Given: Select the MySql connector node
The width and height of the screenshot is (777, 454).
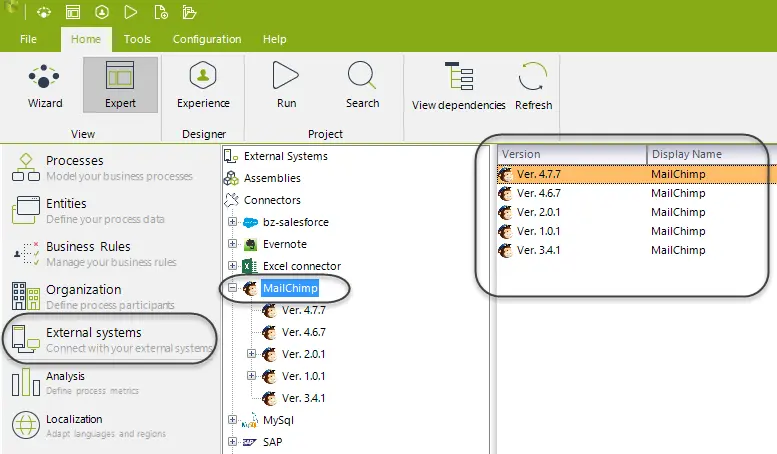Looking at the screenshot, I should point(278,420).
